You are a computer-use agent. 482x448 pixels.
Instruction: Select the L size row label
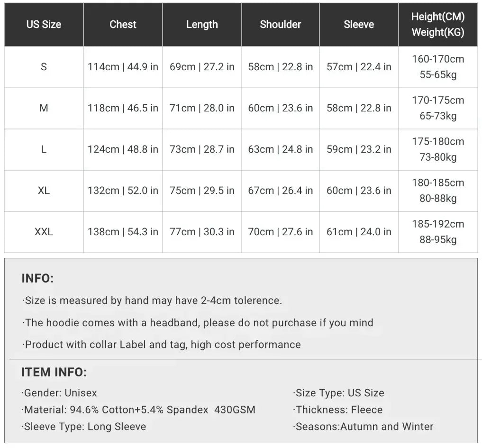pyautogui.click(x=44, y=149)
